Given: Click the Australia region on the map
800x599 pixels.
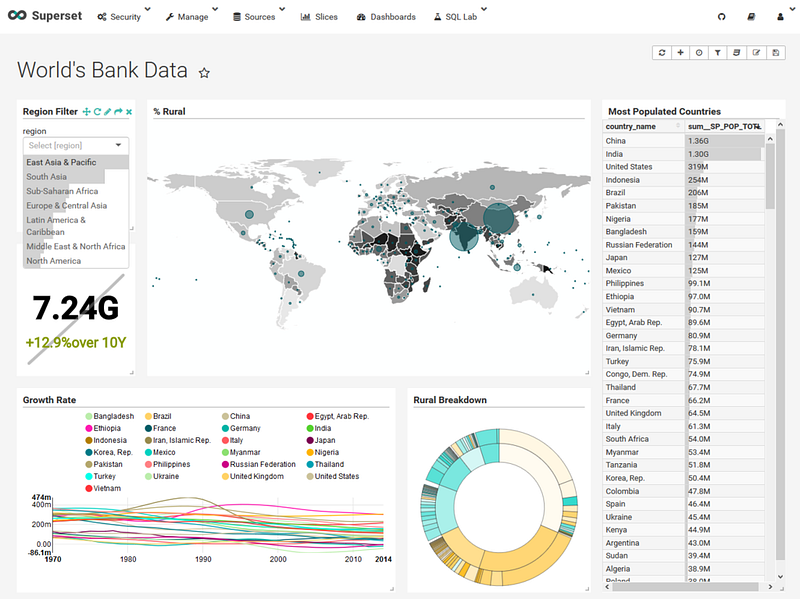Looking at the screenshot, I should [x=535, y=292].
